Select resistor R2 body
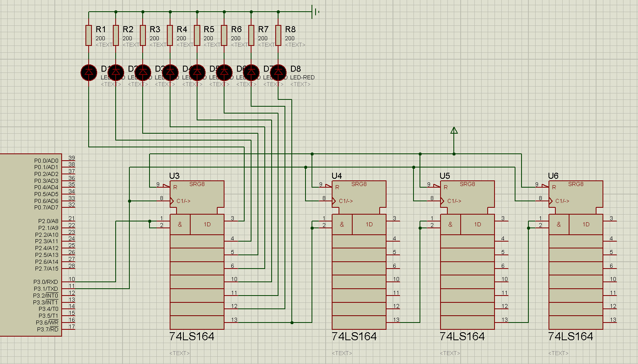Image resolution: width=638 pixels, height=364 pixels. tap(116, 35)
